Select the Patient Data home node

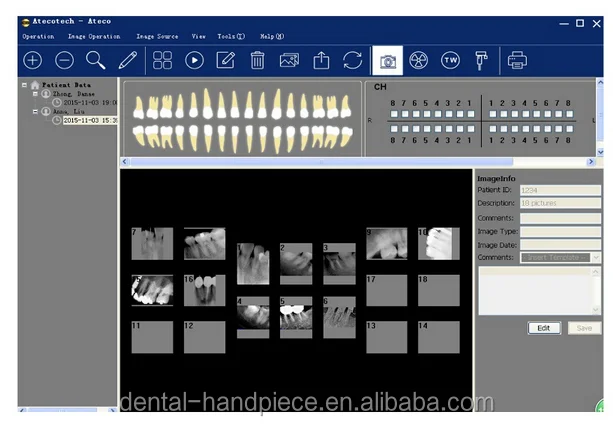[x=66, y=85]
